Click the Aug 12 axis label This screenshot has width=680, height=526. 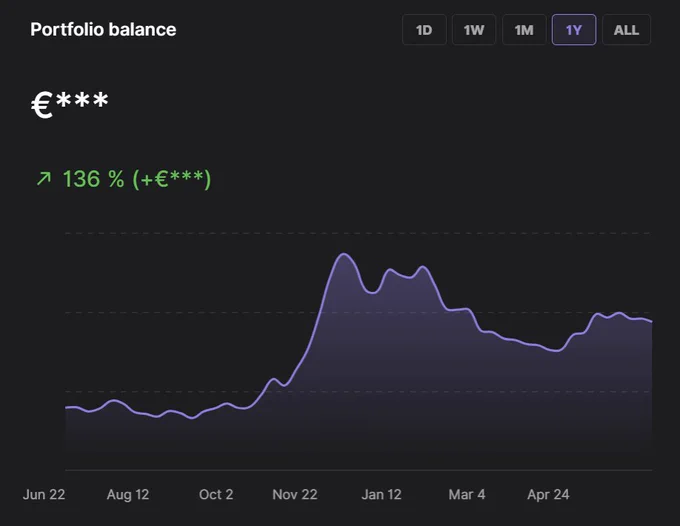tap(128, 494)
